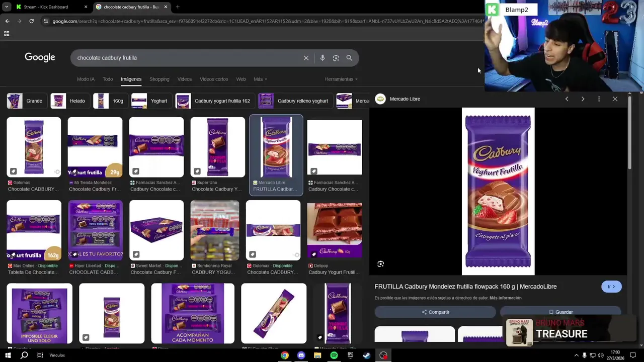644x362 pixels.
Task: Open Chrome from the taskbar
Action: pyautogui.click(x=285, y=355)
